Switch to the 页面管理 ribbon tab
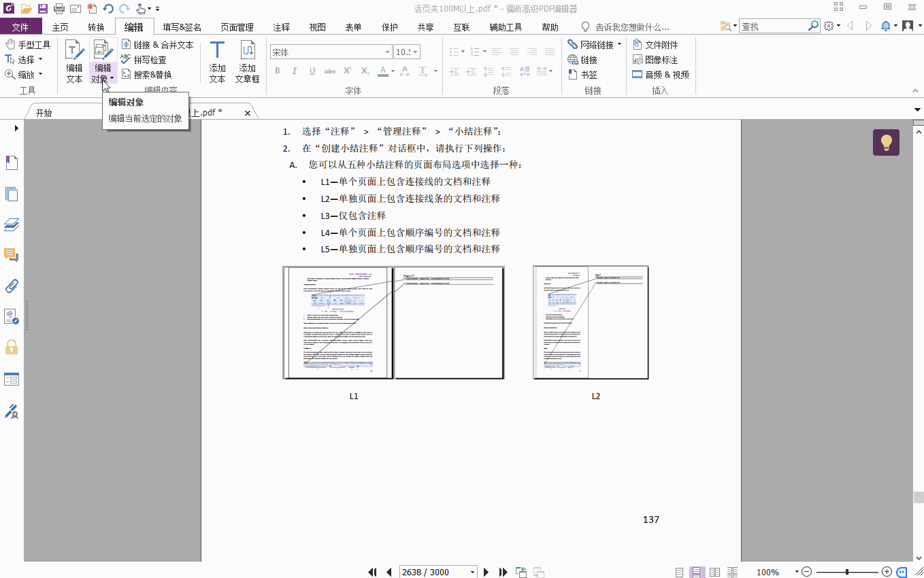The width and height of the screenshot is (924, 578). pos(235,27)
